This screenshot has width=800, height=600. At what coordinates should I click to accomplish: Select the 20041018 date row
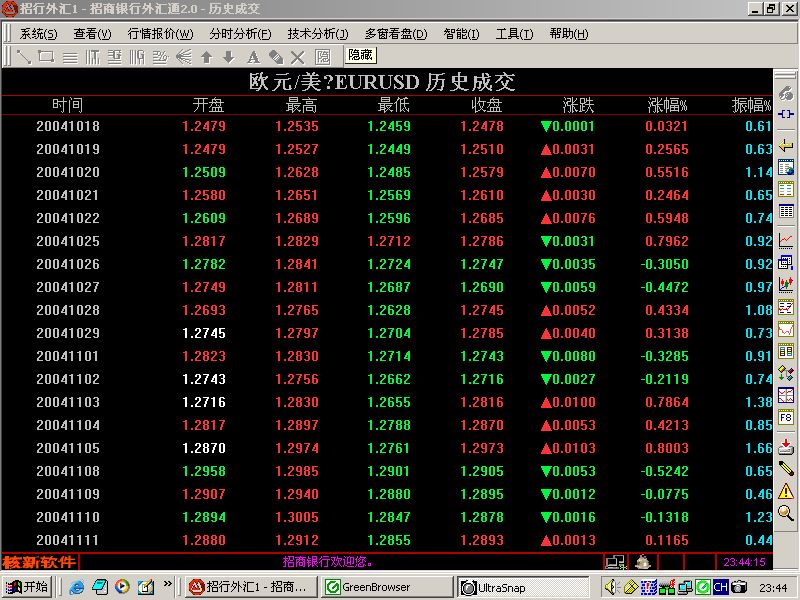tap(386, 126)
